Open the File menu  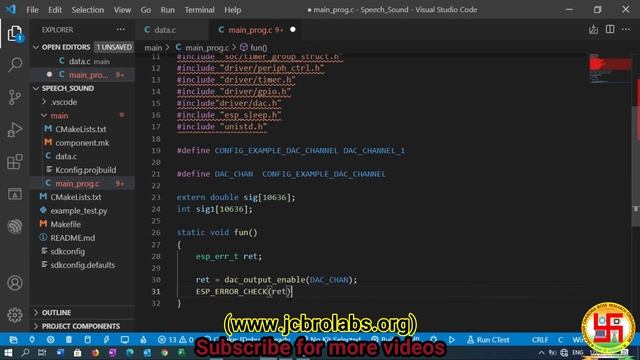pyautogui.click(x=32, y=9)
